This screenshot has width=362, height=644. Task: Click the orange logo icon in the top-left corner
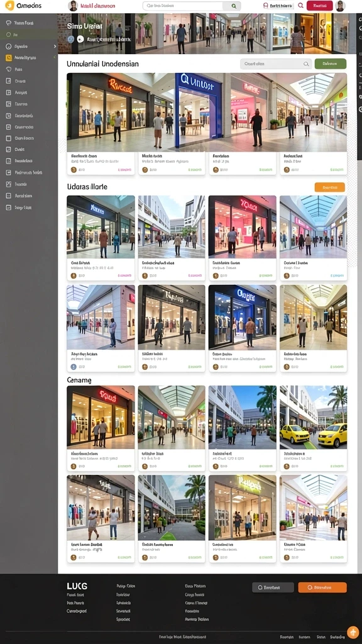point(9,6)
